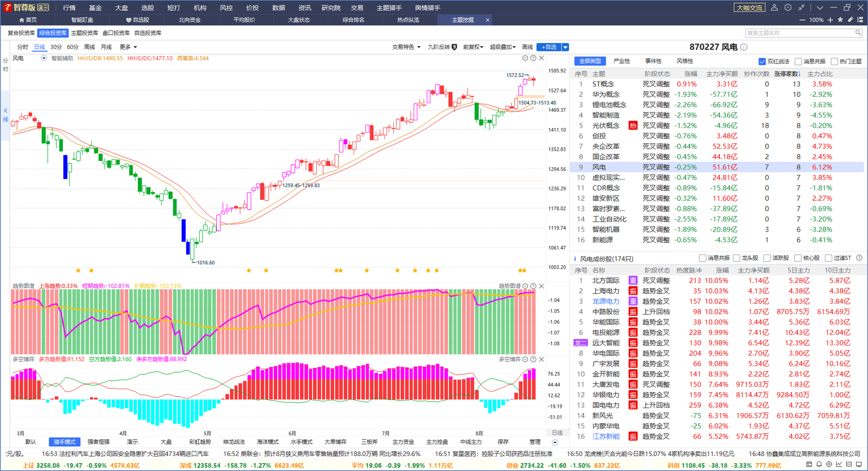
Task: Switch to the 热点纵览 tab
Action: [408, 20]
